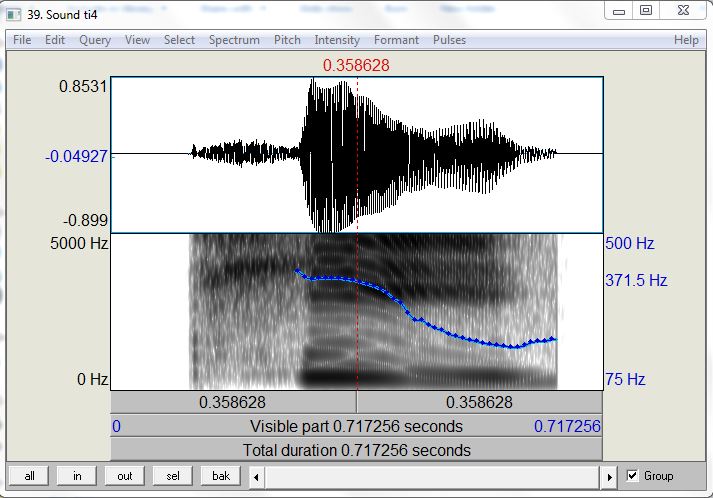Click the 'bak' zoom back button
The width and height of the screenshot is (713, 498).
coord(221,476)
